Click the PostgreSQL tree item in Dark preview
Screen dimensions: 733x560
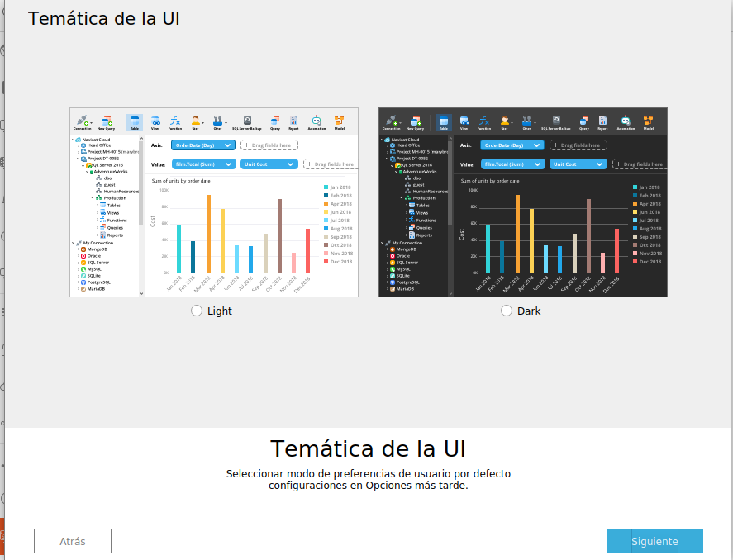407,282
